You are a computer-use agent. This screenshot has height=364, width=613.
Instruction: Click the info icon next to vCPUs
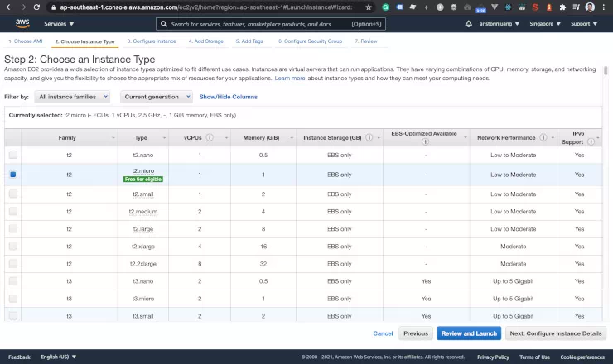(210, 137)
